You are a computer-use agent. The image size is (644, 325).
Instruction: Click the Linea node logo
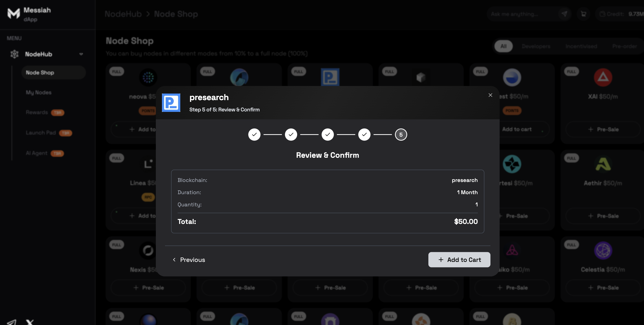(x=148, y=164)
